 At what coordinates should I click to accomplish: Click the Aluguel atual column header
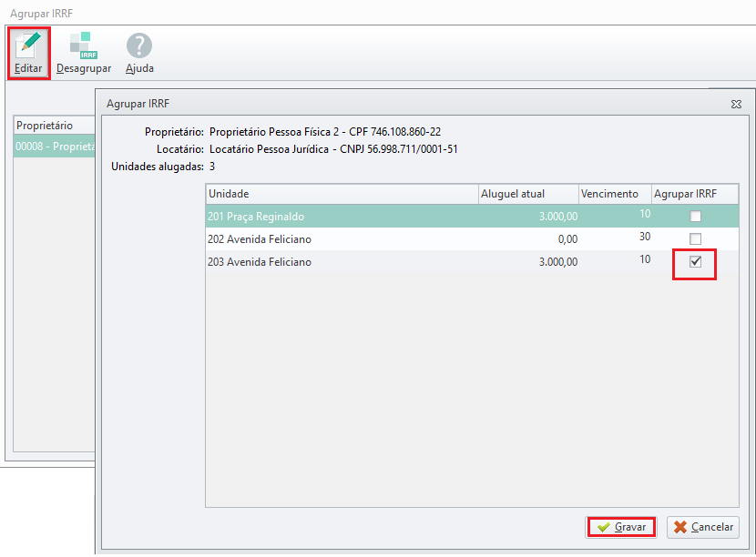528,194
